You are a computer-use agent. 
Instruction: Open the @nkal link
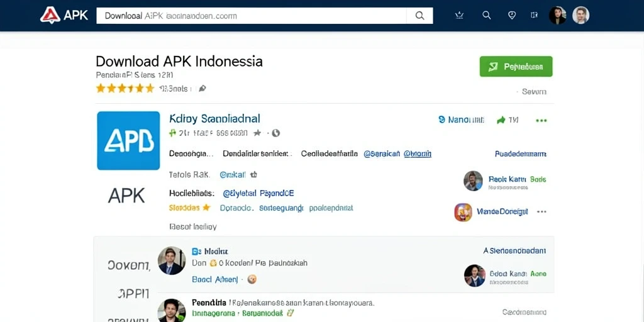click(233, 175)
